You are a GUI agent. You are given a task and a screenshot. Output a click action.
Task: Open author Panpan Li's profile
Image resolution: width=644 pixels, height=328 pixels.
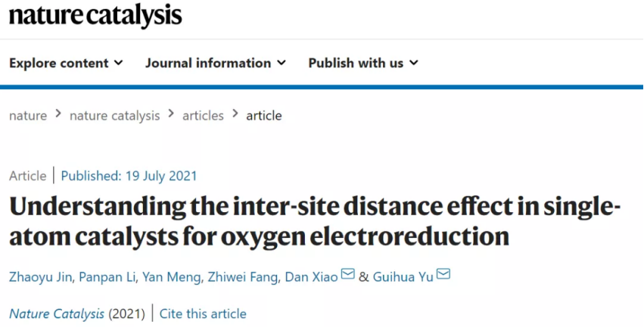(x=108, y=277)
